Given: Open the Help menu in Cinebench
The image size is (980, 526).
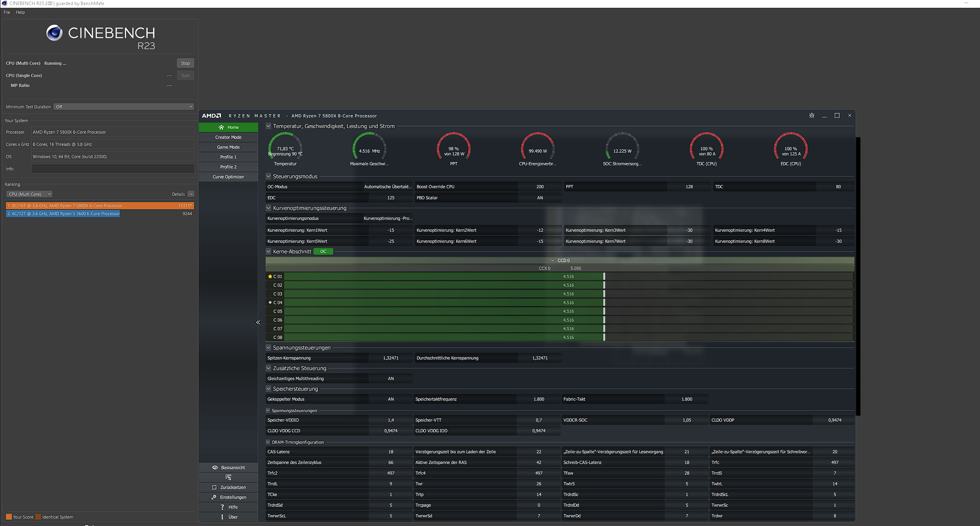Looking at the screenshot, I should tap(20, 12).
